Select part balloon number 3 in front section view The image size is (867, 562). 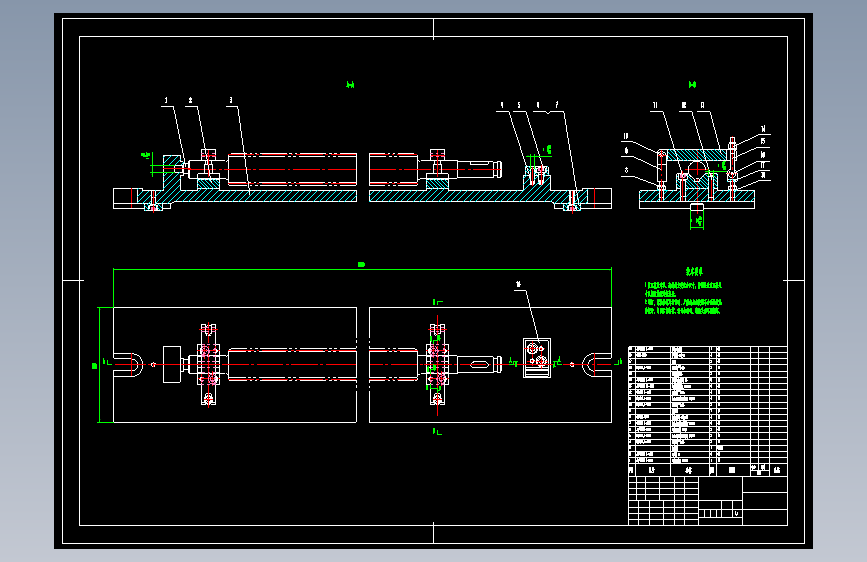(x=231, y=101)
